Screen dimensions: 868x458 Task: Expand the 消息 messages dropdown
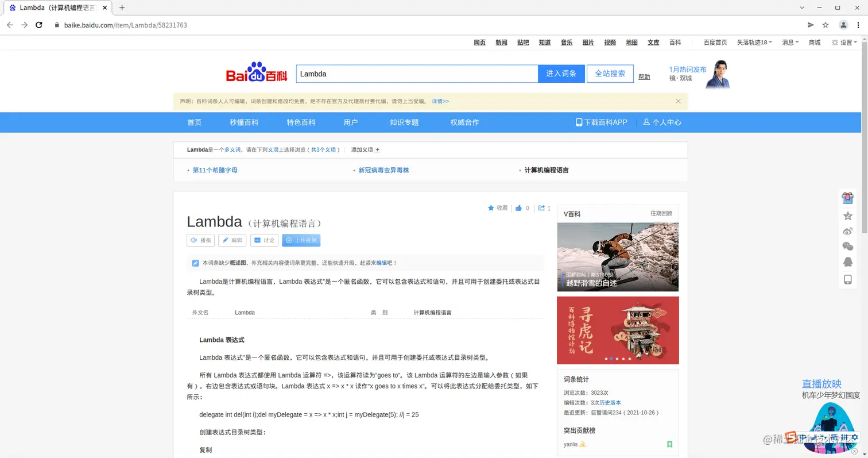pos(790,43)
